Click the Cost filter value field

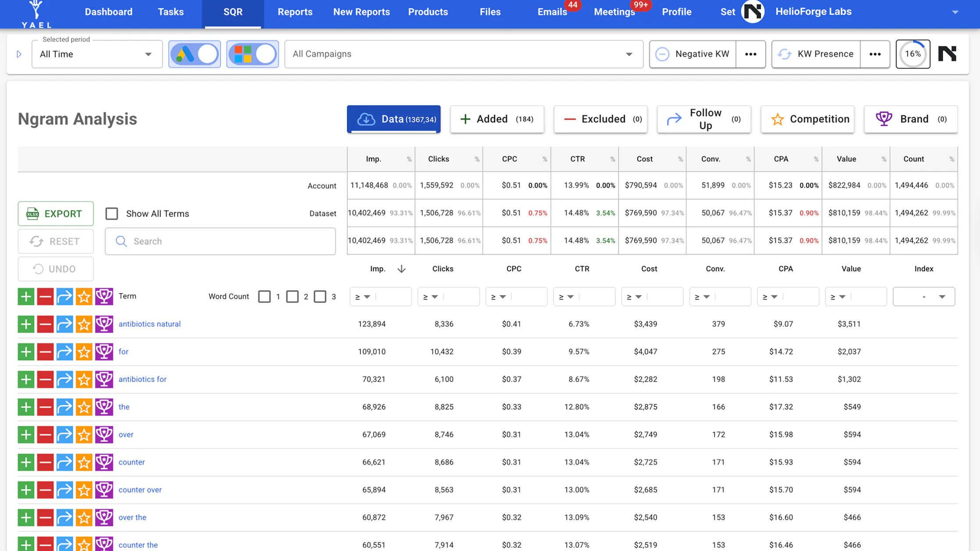(664, 297)
